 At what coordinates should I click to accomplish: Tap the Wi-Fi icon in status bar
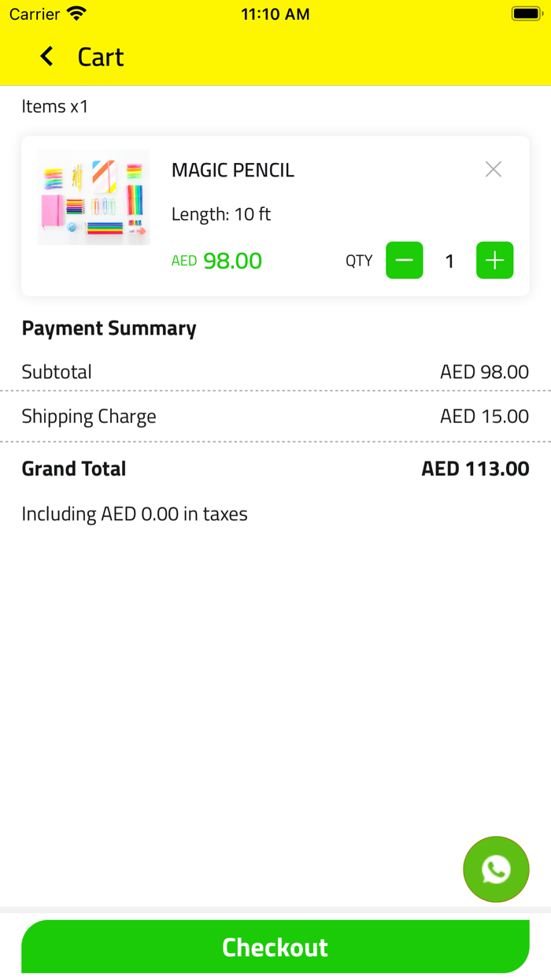76,13
